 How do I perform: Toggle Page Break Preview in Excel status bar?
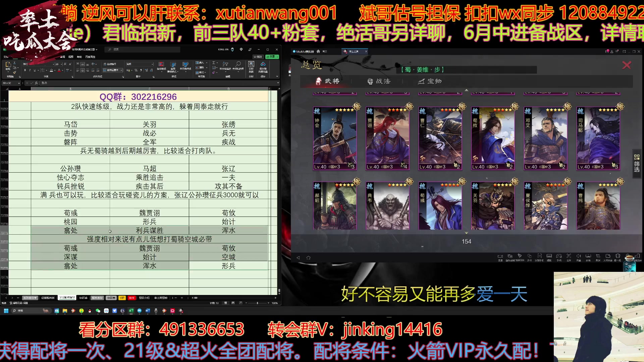point(240,303)
